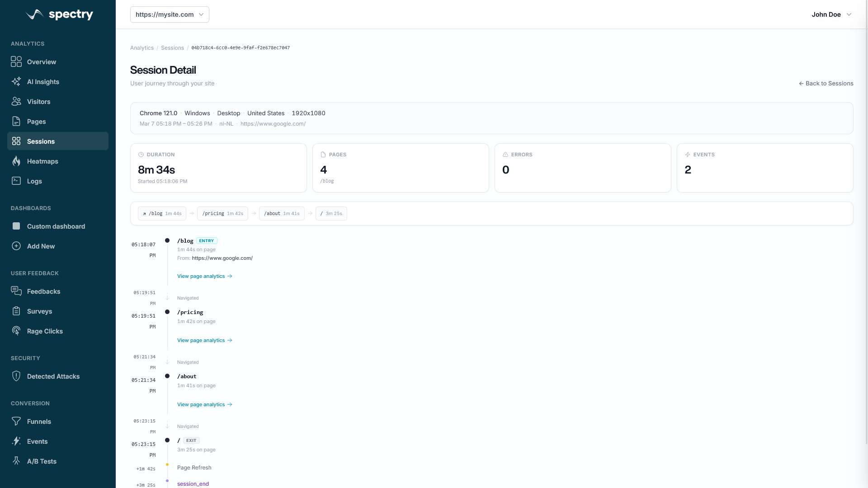Open Funnels via funnel icon
Viewport: 868px width, 488px height.
pyautogui.click(x=16, y=422)
